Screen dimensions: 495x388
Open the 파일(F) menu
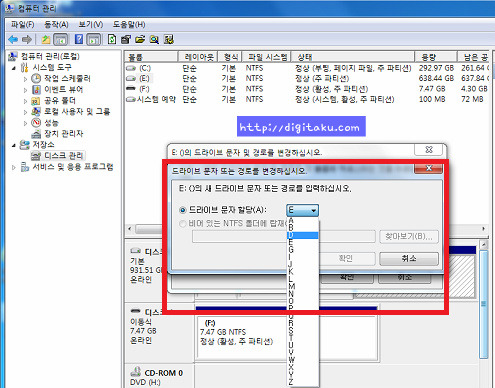pyautogui.click(x=22, y=25)
